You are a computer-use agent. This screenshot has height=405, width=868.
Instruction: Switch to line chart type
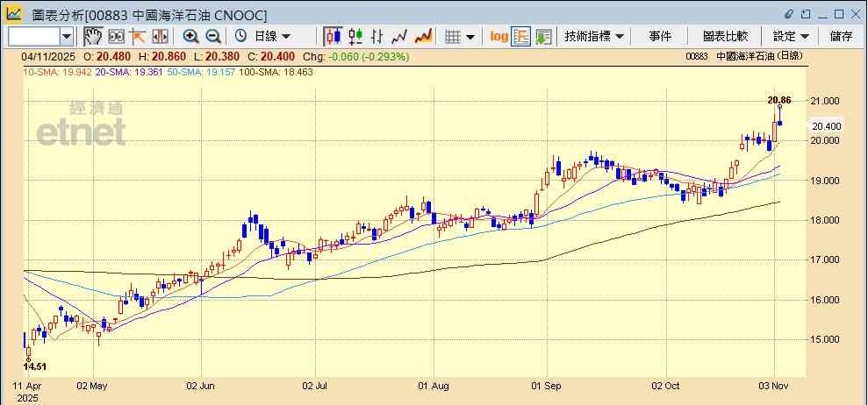(x=400, y=36)
